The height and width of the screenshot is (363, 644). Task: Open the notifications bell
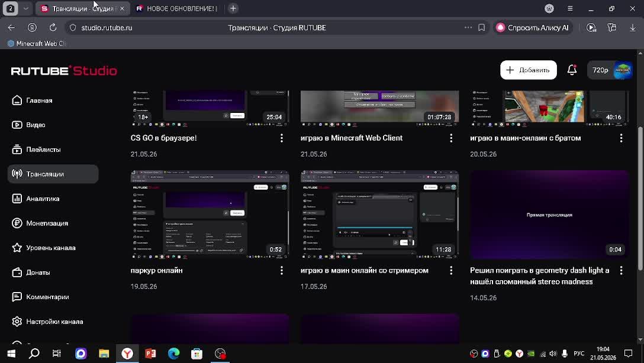click(572, 70)
